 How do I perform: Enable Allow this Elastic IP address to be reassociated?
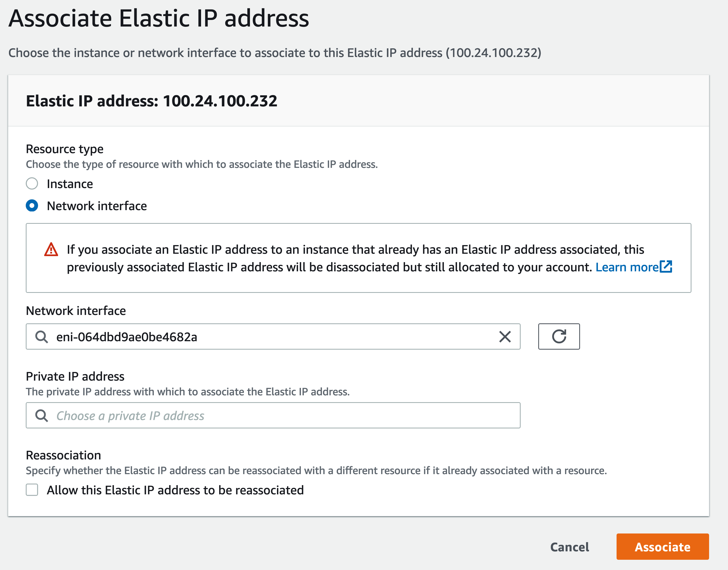[32, 490]
